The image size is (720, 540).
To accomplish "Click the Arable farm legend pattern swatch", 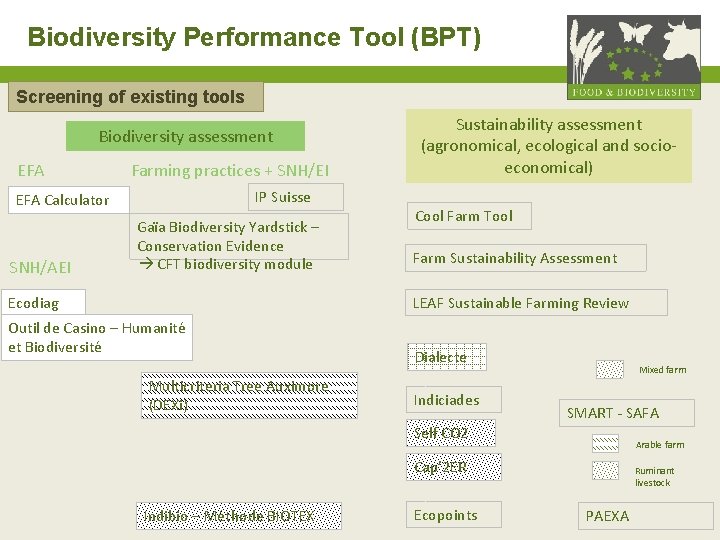I will [x=605, y=444].
